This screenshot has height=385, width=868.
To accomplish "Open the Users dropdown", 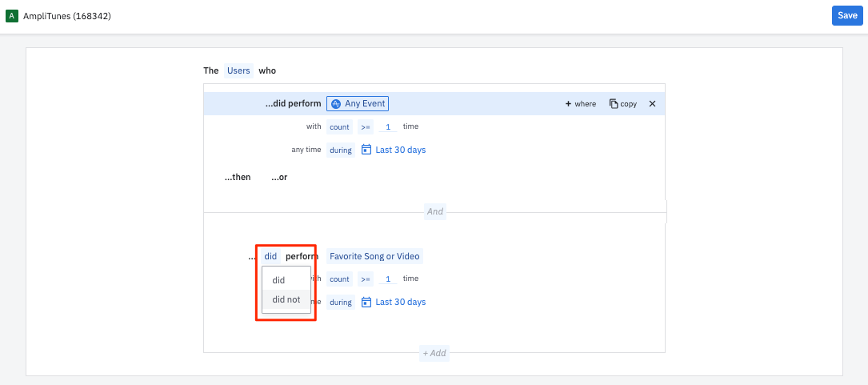I will [x=238, y=70].
